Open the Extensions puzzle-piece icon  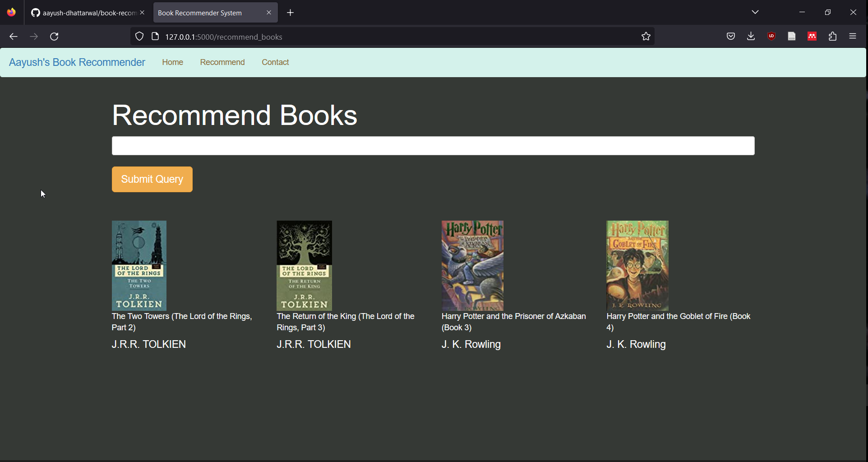(832, 36)
